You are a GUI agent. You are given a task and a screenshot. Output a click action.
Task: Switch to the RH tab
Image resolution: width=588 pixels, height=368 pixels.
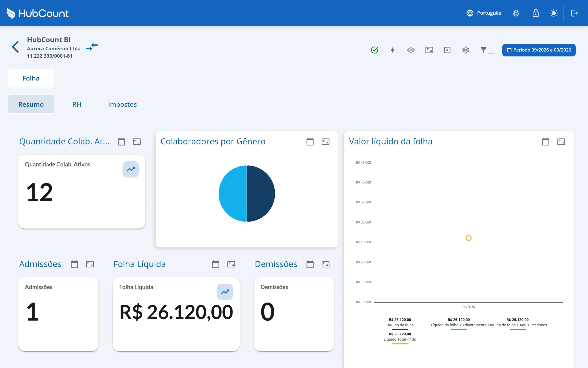(77, 104)
